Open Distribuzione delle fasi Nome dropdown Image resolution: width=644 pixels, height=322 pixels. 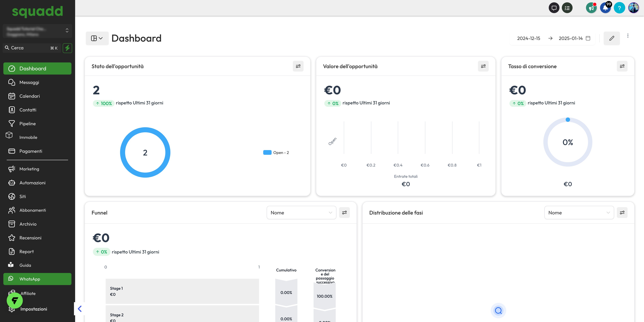[x=579, y=213]
